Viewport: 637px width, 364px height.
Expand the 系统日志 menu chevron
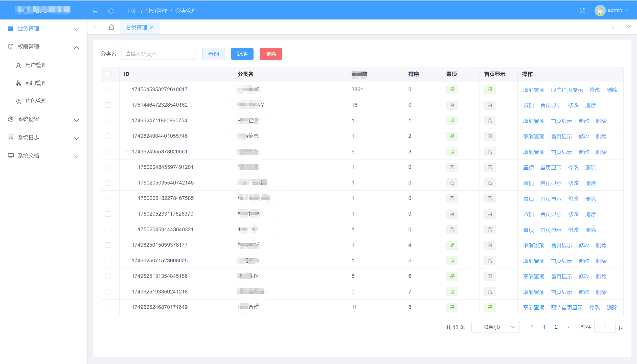76,138
